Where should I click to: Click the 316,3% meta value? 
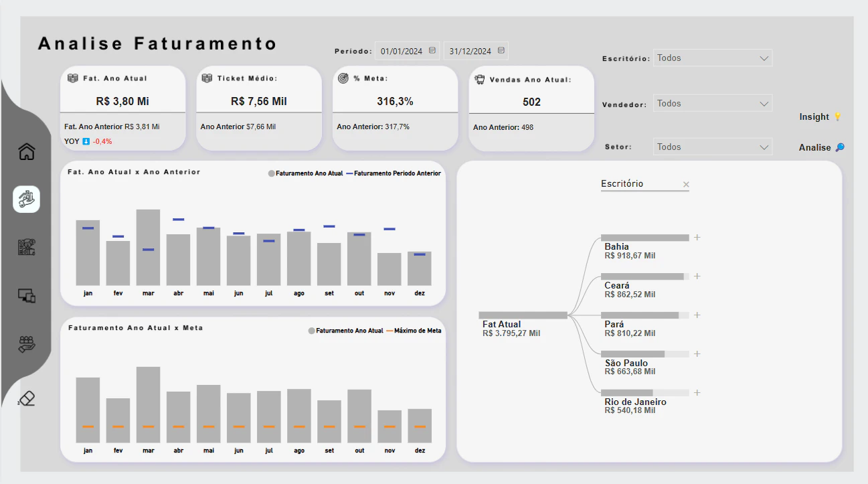click(x=396, y=102)
